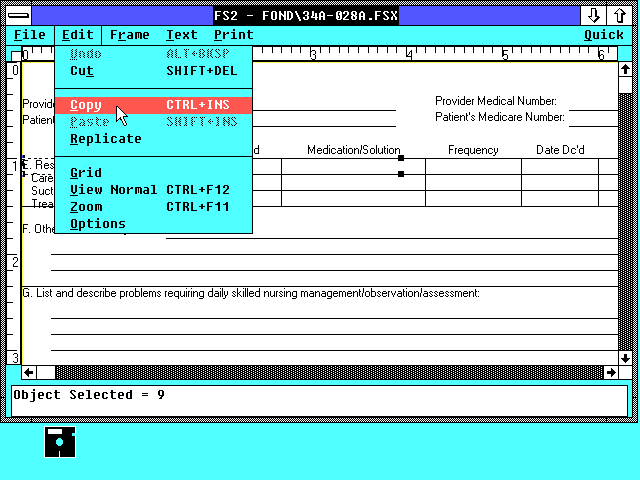This screenshot has width=640, height=480.
Task: Click the vertical scrollbar up arrow
Action: (x=625, y=69)
